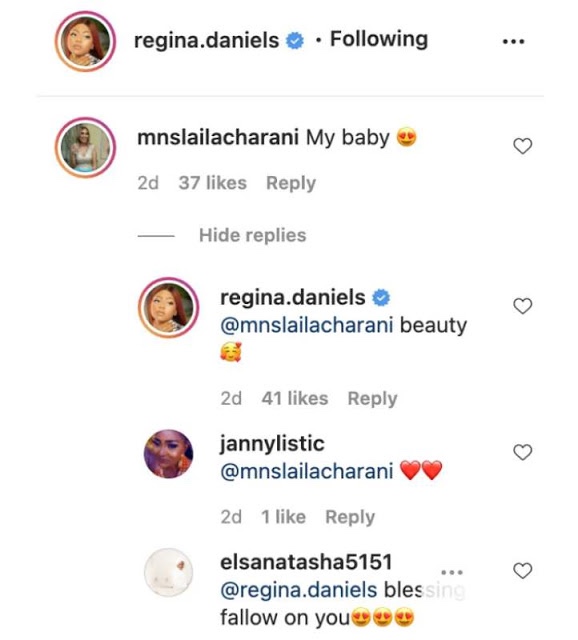Collapse the thread with Hide replies
578x640 pixels.
252,236
